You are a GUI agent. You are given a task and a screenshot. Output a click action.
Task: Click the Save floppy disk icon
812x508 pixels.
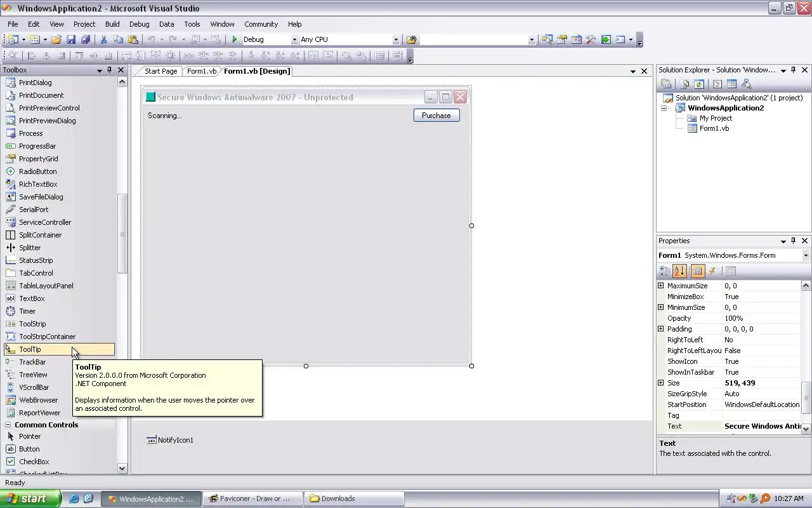(71, 39)
